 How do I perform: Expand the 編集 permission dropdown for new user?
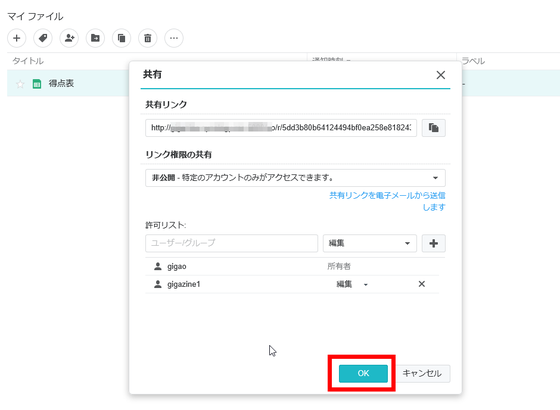(370, 243)
